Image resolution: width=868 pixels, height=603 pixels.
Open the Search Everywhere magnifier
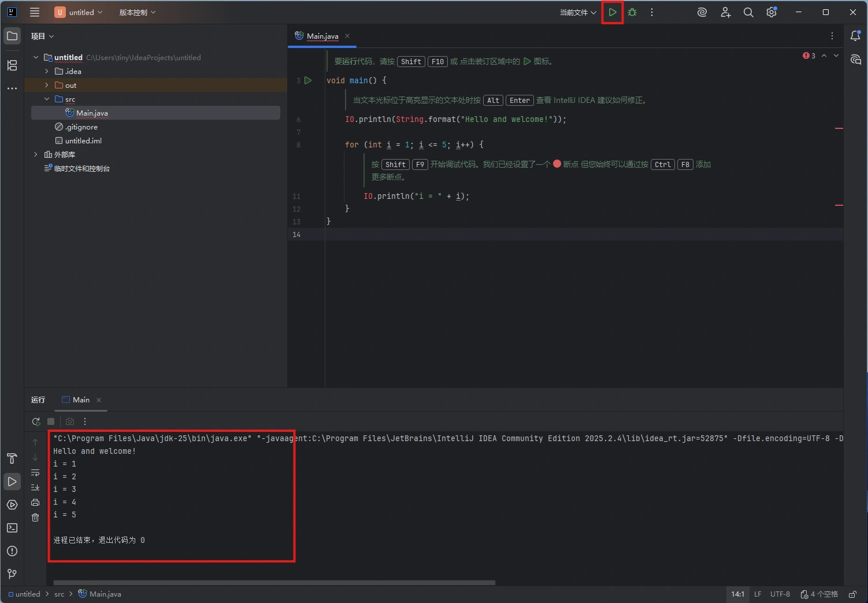pos(748,12)
